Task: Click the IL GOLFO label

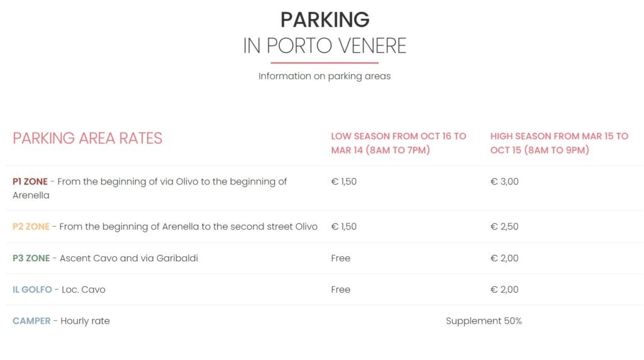Action: [32, 290]
